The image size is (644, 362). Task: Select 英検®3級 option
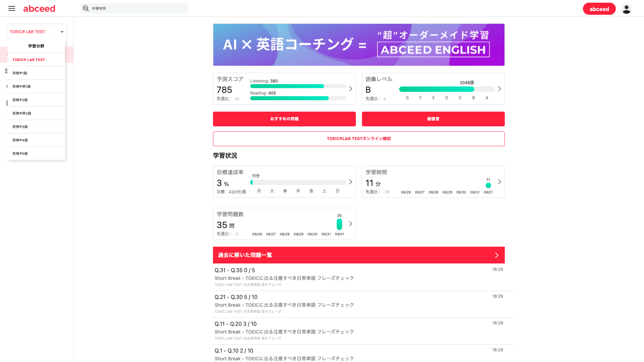tap(36, 127)
